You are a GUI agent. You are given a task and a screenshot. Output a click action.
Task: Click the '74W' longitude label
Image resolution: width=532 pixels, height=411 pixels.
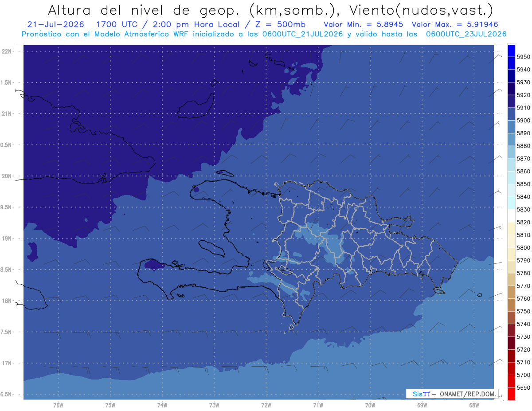[162, 405]
